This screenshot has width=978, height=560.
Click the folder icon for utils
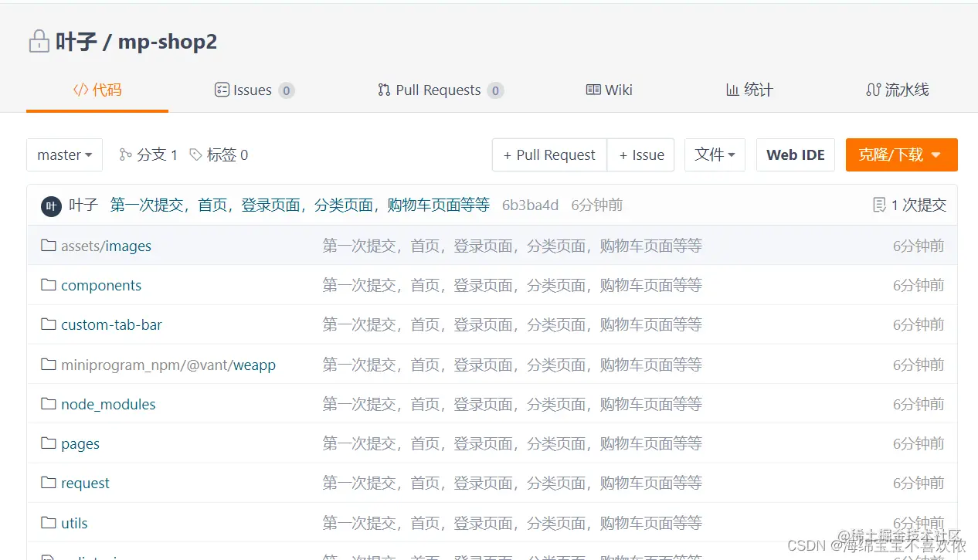49,523
